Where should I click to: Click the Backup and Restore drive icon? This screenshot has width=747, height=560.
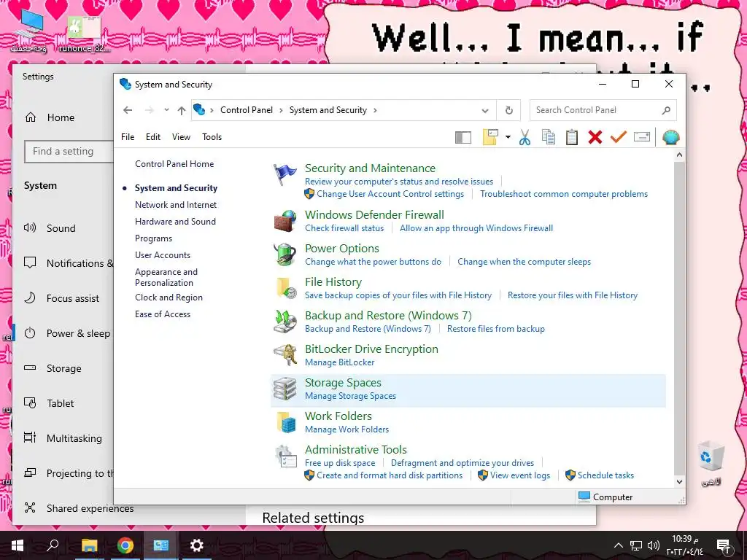point(285,322)
